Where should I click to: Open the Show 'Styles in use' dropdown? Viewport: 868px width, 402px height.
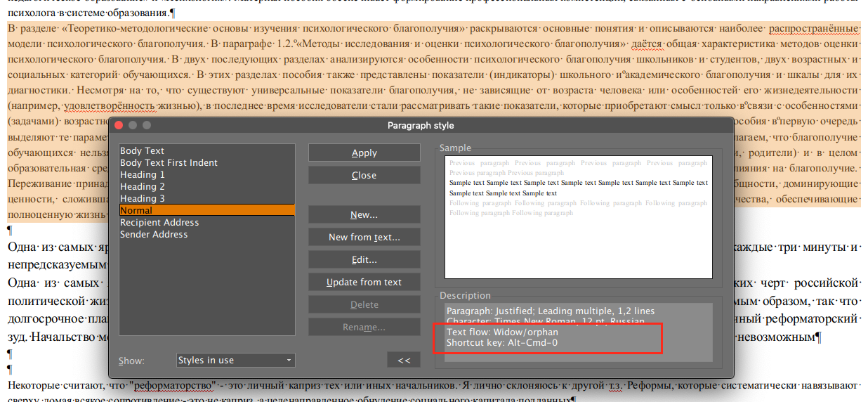[236, 360]
